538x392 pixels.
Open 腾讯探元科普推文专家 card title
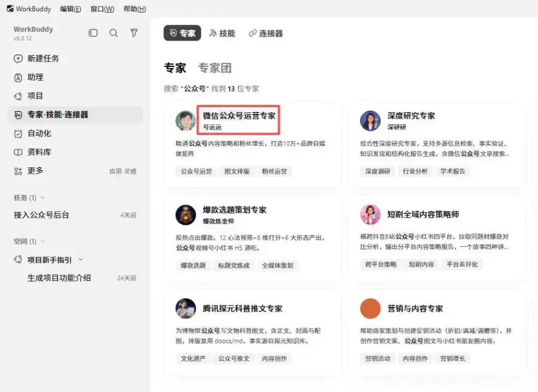click(243, 309)
